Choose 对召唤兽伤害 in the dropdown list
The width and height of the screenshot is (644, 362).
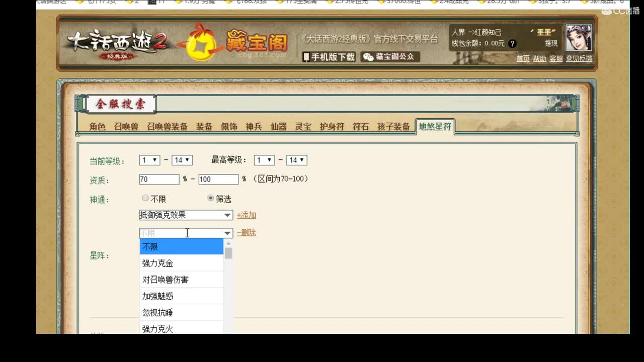pyautogui.click(x=181, y=280)
